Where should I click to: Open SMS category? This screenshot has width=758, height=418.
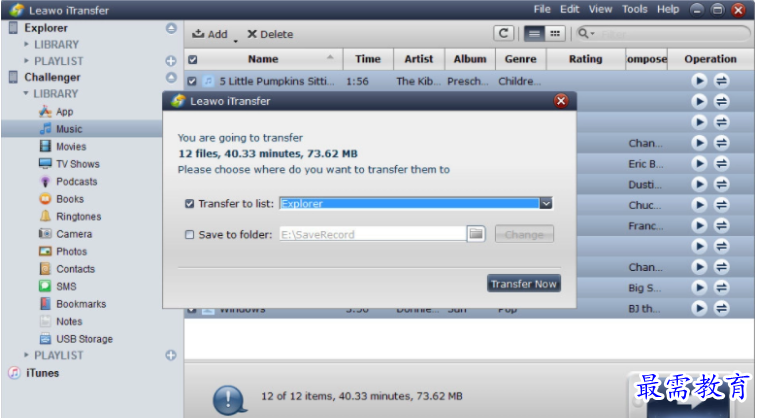coord(58,287)
